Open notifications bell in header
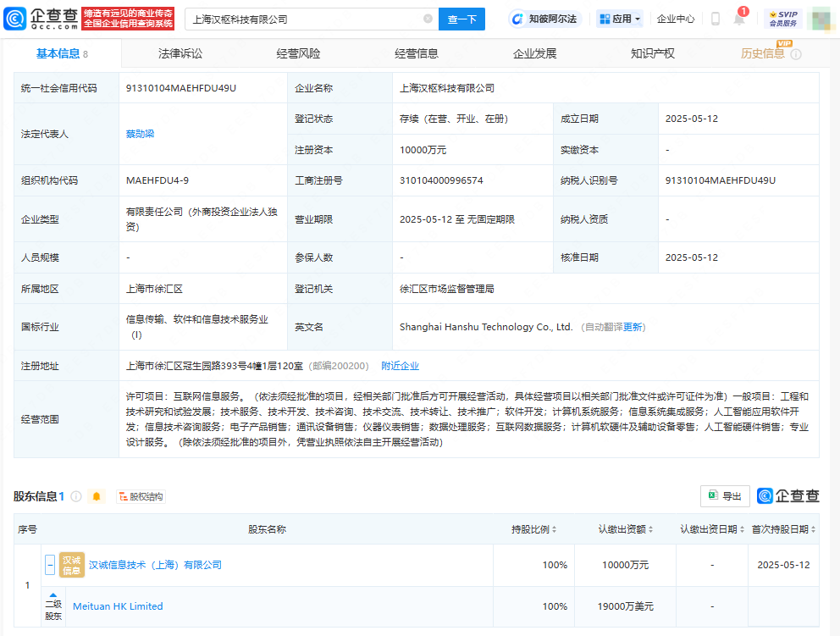The width and height of the screenshot is (840, 636). click(x=739, y=19)
